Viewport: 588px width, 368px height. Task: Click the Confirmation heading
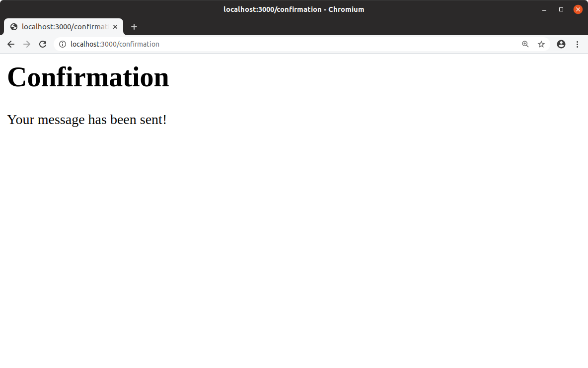pos(88,77)
